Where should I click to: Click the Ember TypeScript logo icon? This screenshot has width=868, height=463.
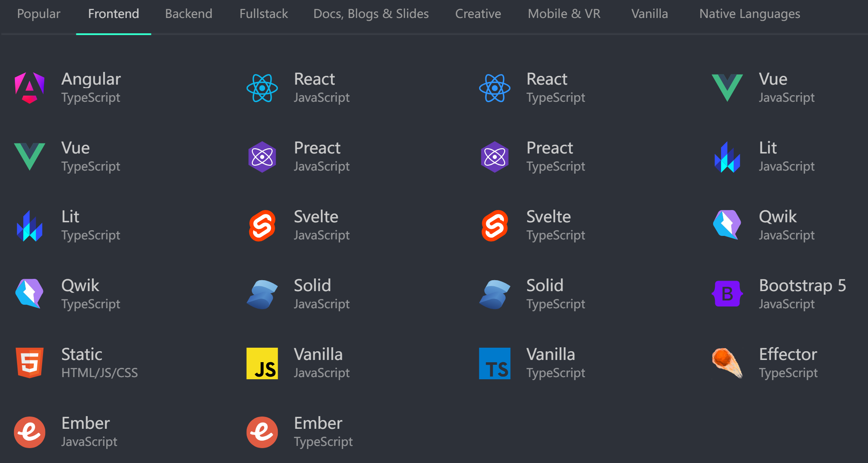[x=262, y=432]
